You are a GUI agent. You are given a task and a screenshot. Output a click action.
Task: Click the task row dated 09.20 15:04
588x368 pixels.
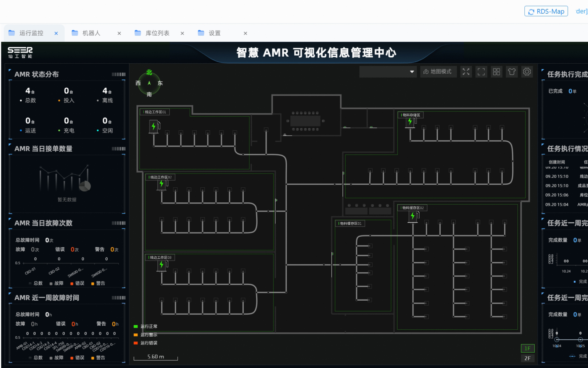click(566, 205)
